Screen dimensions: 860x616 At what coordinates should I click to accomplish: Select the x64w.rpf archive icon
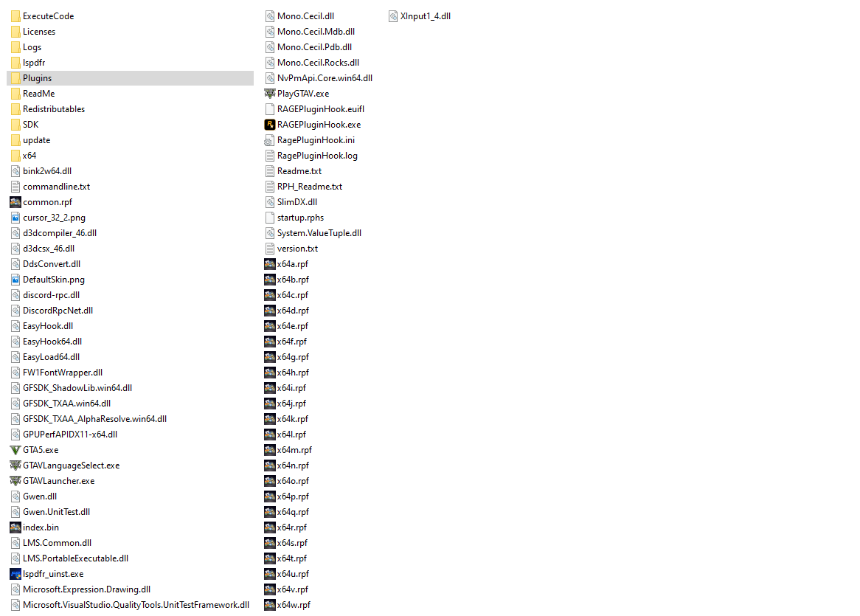click(x=270, y=604)
